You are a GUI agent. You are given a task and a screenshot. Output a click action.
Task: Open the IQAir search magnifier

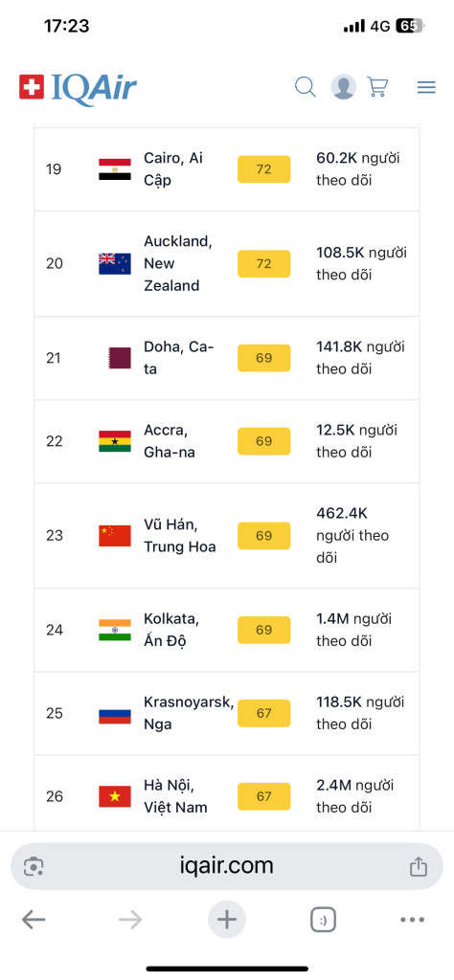click(x=306, y=87)
